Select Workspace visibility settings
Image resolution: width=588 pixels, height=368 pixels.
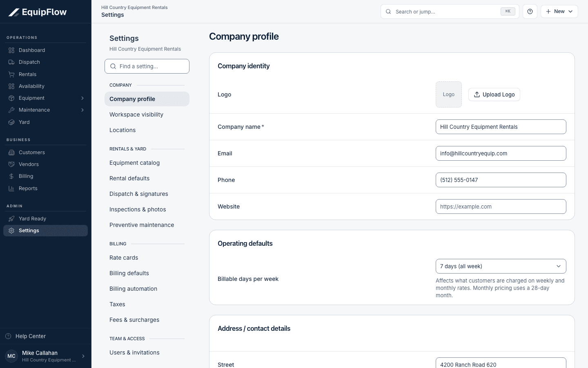[147, 114]
